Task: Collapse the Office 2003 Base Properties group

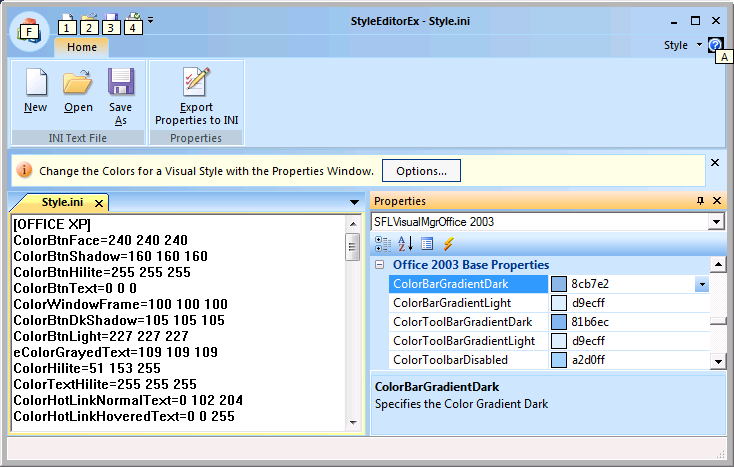Action: (380, 265)
